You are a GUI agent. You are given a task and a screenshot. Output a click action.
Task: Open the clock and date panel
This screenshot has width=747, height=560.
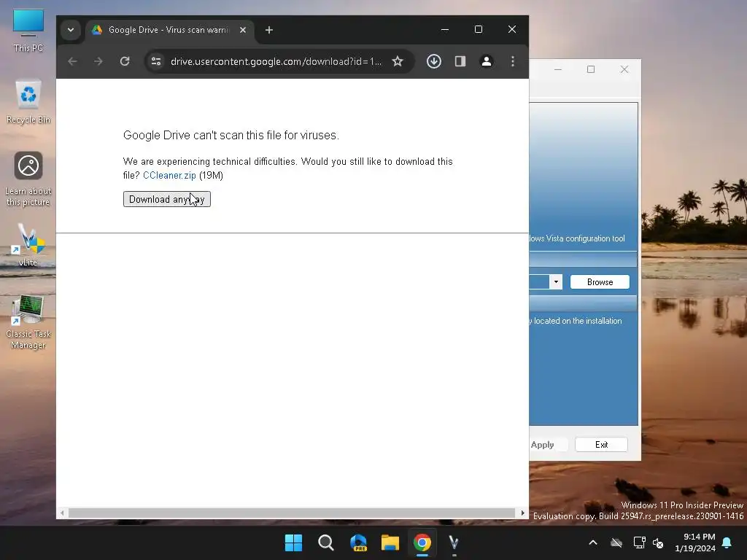coord(695,542)
